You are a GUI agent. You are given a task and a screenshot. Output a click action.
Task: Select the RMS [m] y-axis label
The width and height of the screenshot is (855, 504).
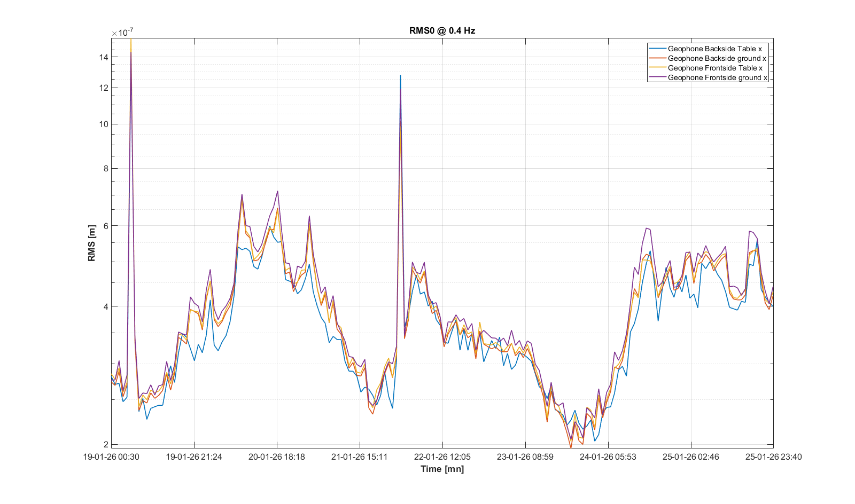[x=92, y=243]
